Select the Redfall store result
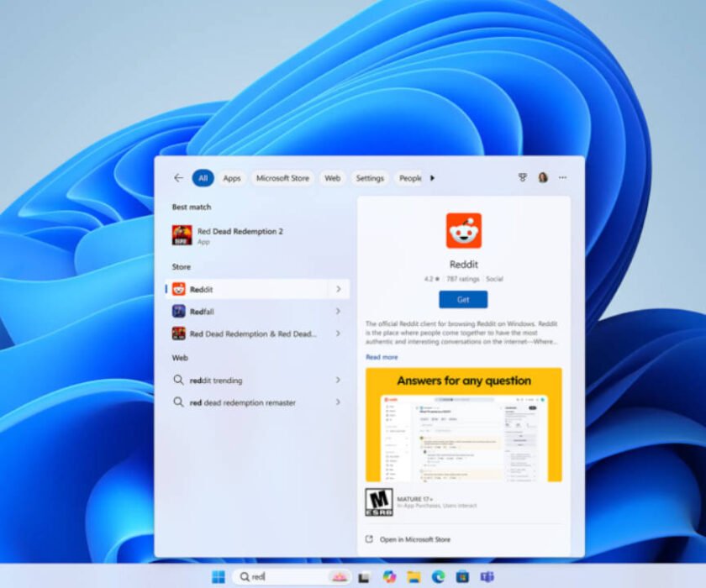This screenshot has height=588, width=706. (x=256, y=312)
